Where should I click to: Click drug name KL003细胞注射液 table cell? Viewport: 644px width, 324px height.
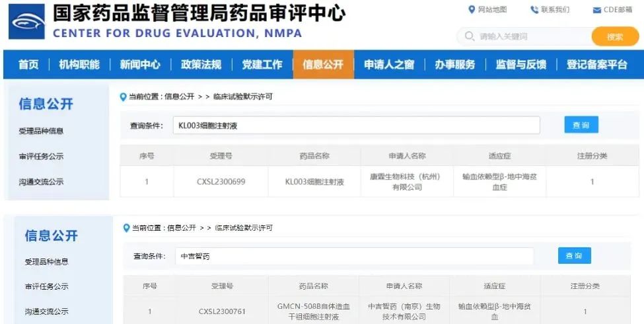tap(314, 182)
